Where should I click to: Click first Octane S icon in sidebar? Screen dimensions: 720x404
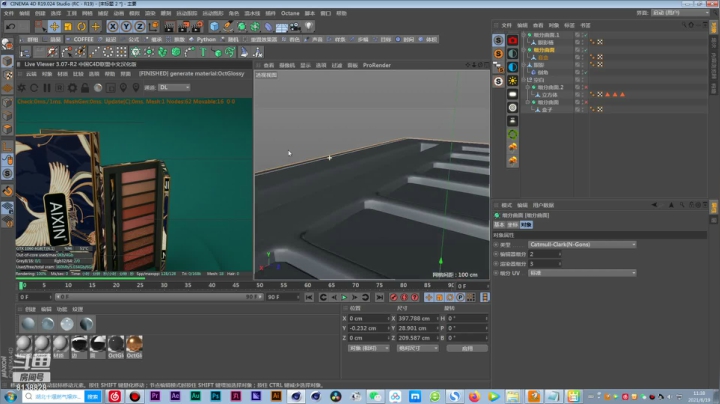[x=498, y=40]
